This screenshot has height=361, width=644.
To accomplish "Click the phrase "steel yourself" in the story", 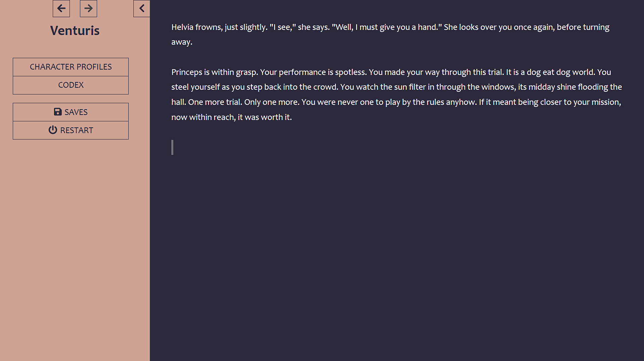I will pyautogui.click(x=196, y=87).
